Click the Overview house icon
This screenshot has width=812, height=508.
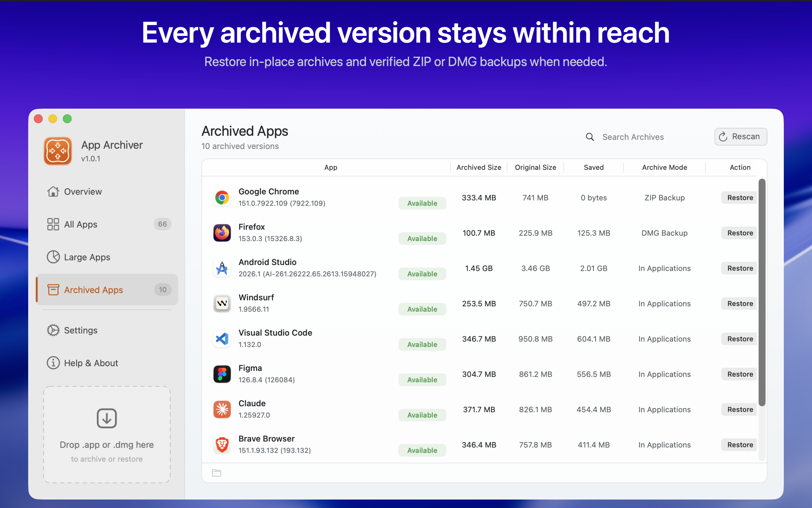[53, 192]
